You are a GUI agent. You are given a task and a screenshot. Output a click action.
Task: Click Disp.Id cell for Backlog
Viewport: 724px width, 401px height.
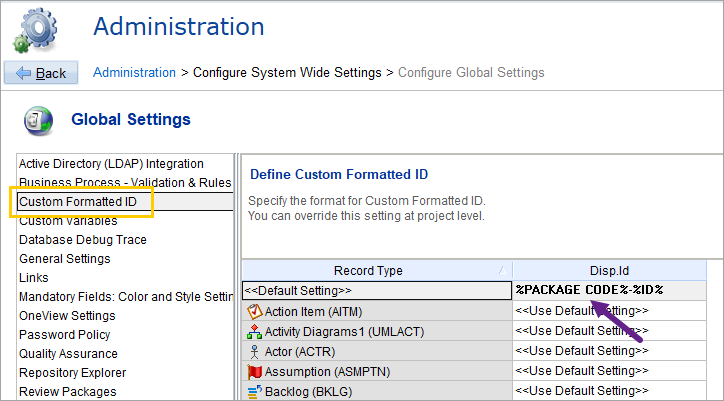coord(609,391)
